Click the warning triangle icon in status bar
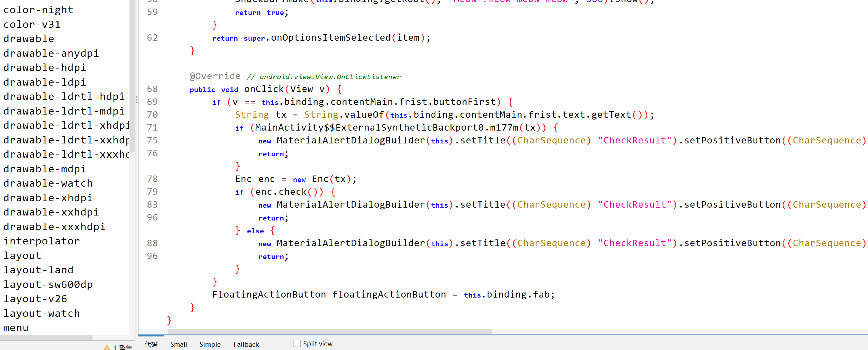Viewport: 868px width, 350px height. coord(107,347)
